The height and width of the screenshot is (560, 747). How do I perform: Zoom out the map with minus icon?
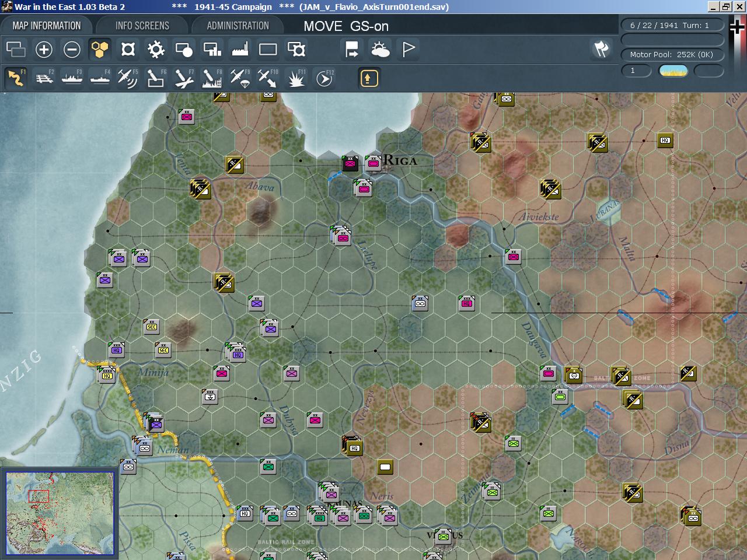click(x=72, y=50)
